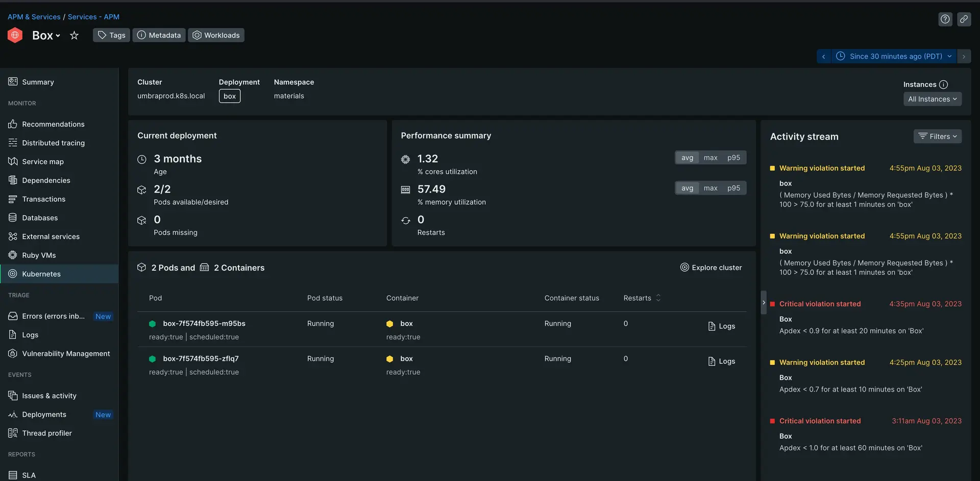Switch cores utilization to p95
The height and width of the screenshot is (481, 980).
pyautogui.click(x=733, y=158)
